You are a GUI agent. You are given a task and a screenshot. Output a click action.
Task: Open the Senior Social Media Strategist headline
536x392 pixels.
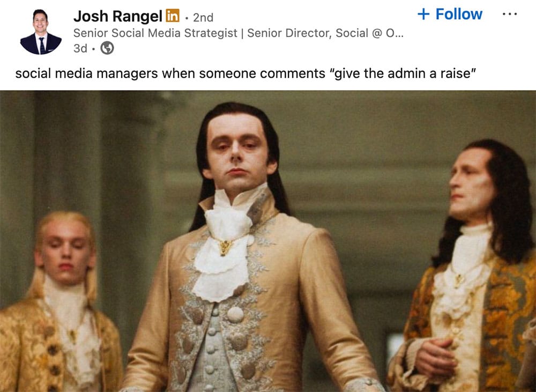click(155, 33)
